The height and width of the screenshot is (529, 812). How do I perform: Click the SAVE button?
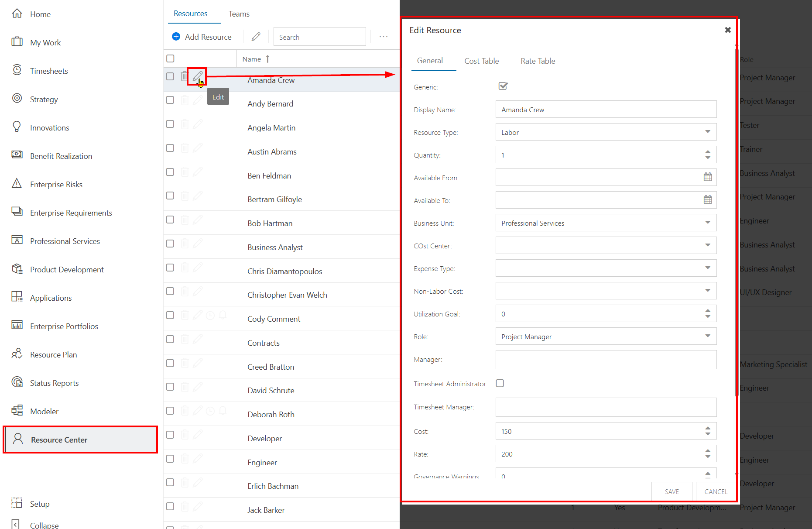(672, 491)
